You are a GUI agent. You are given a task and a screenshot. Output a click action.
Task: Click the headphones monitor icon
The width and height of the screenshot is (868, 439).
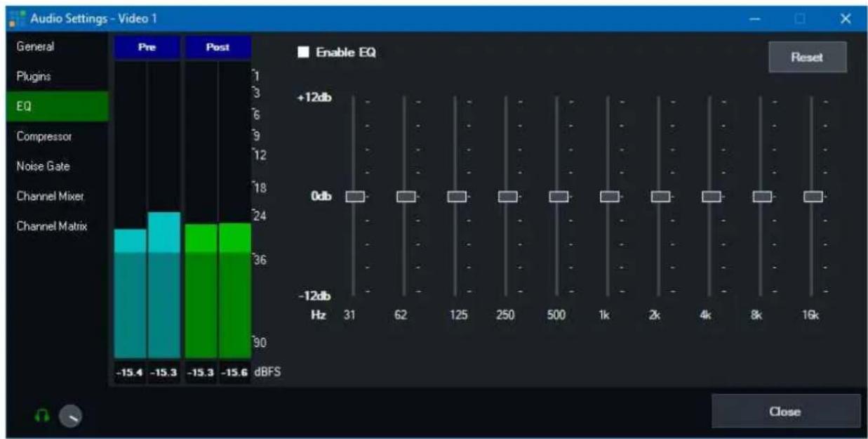[44, 416]
